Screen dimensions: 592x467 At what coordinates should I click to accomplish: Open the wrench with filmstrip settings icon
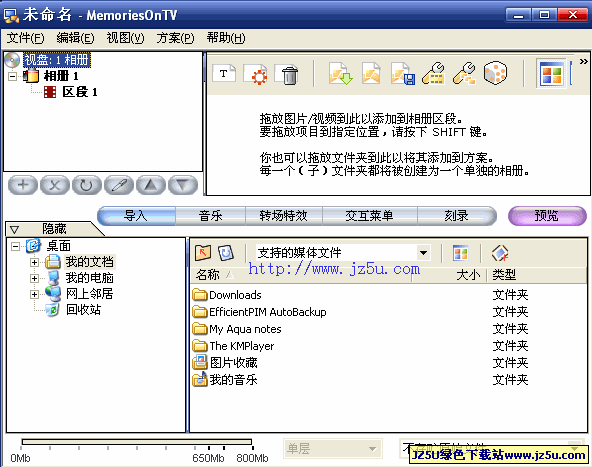[x=433, y=73]
